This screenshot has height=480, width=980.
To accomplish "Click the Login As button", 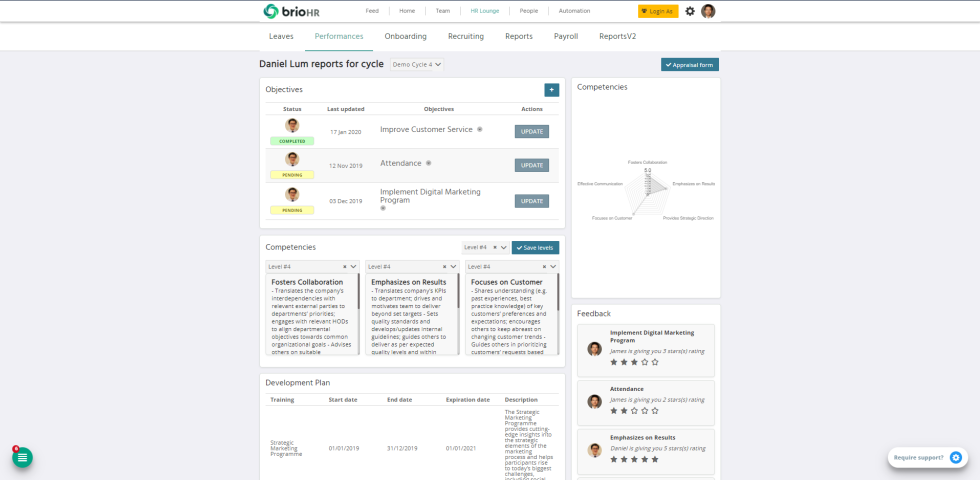I will (658, 11).
